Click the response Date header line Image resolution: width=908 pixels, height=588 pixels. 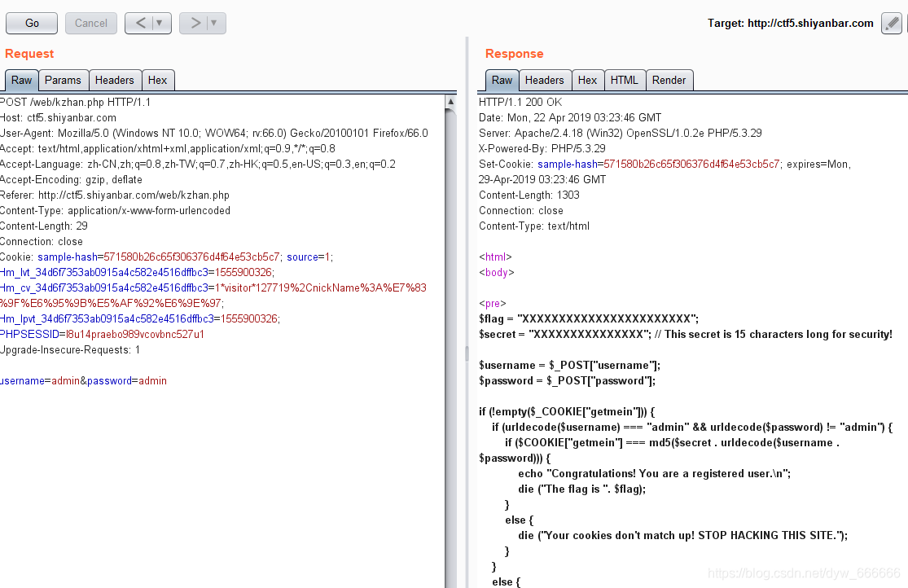coord(570,117)
